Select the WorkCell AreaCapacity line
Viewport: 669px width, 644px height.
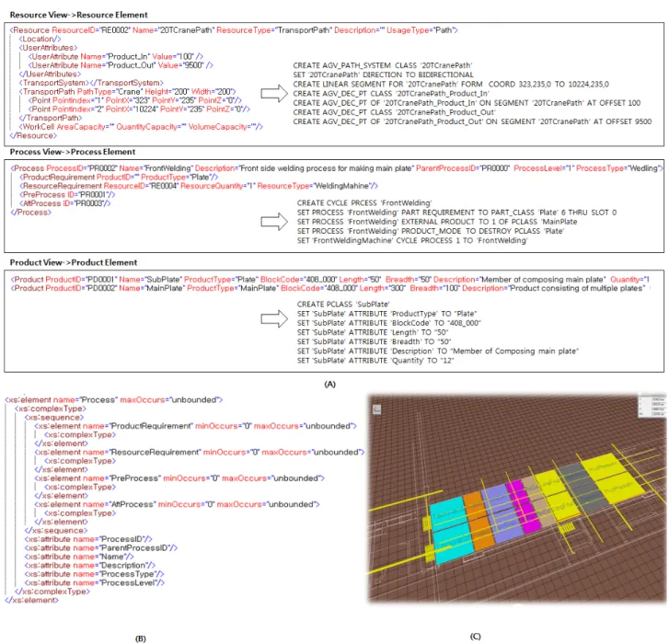click(x=141, y=127)
